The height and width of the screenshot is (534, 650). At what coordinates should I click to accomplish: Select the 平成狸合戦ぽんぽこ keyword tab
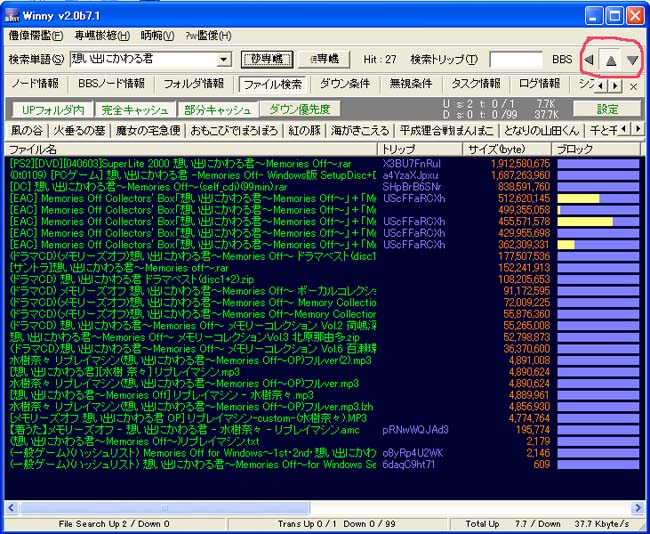click(x=447, y=131)
